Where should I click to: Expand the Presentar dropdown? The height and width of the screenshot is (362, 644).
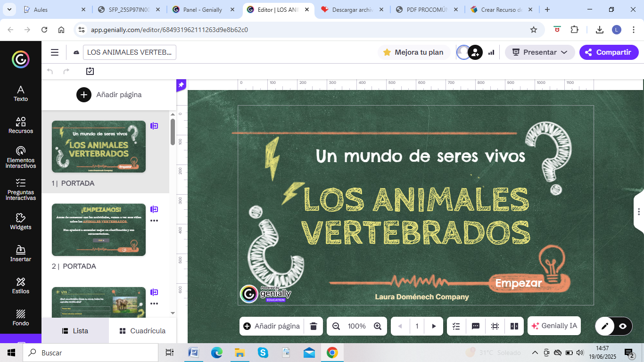[x=540, y=52]
